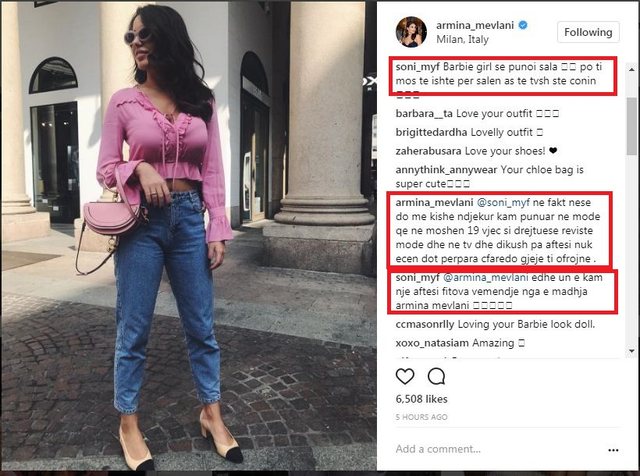This screenshot has width=640, height=476.
Task: Click the Add a comment field
Action: [498, 449]
